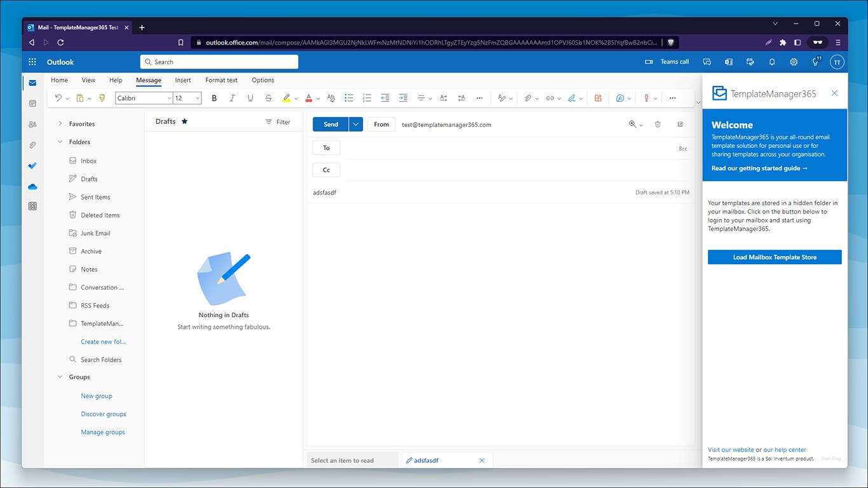Toggle bold formatting in the ribbon
The image size is (868, 488).
pos(214,98)
